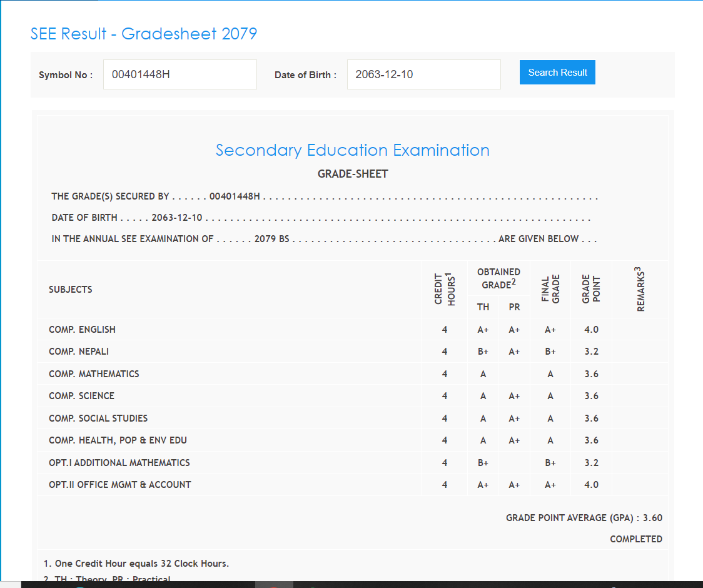Click the CREDIT HOURS column header
This screenshot has height=588, width=703.
coord(444,289)
